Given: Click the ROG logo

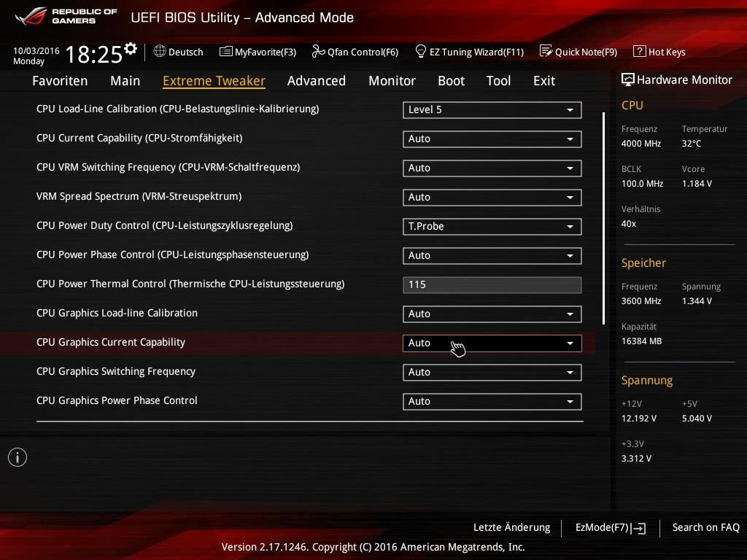Looking at the screenshot, I should [31, 16].
